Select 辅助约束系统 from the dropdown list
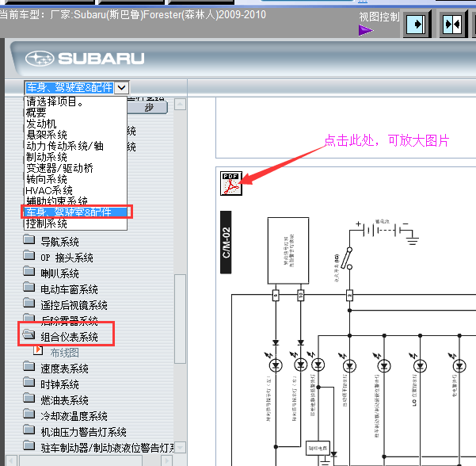 75,201
